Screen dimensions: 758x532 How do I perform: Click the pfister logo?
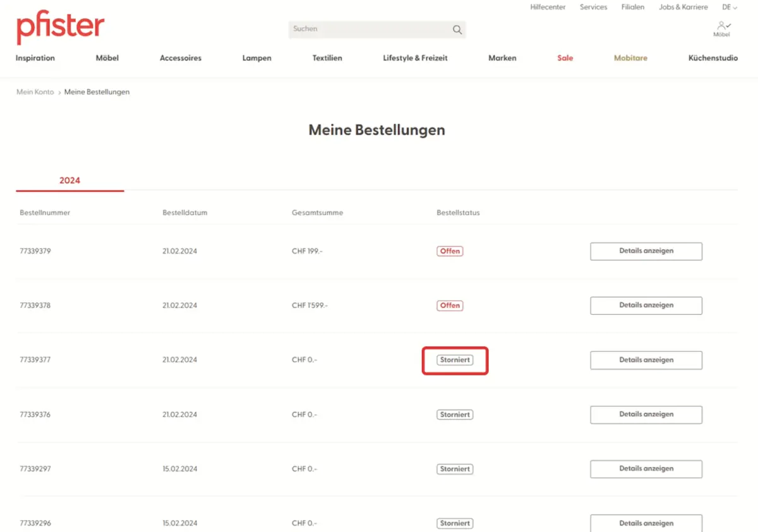click(x=60, y=28)
